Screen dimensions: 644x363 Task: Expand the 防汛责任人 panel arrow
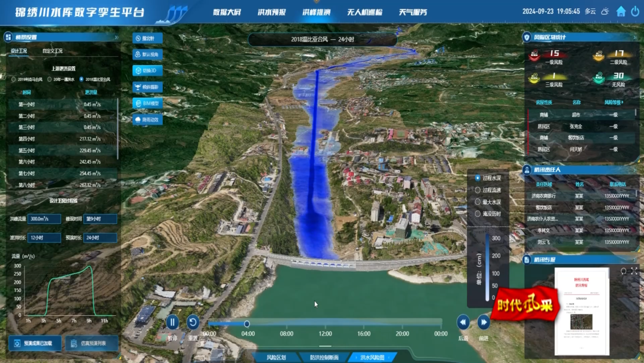[634, 170]
